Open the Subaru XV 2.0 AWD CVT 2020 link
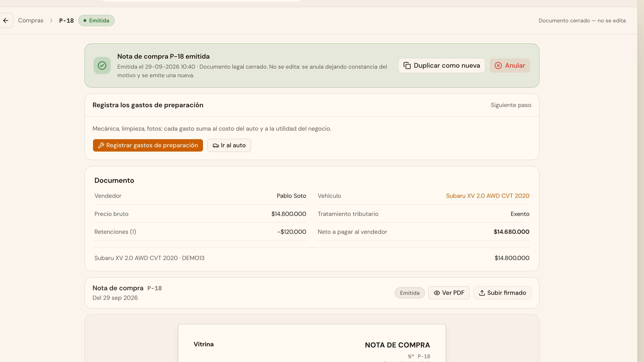Screen dimensions: 644x362 click(x=488, y=196)
